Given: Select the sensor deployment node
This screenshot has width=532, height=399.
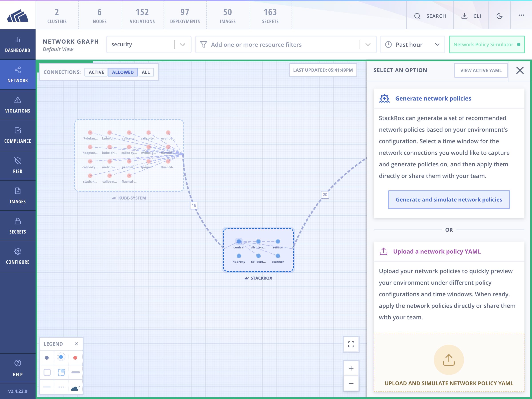Looking at the screenshot, I should (278, 241).
